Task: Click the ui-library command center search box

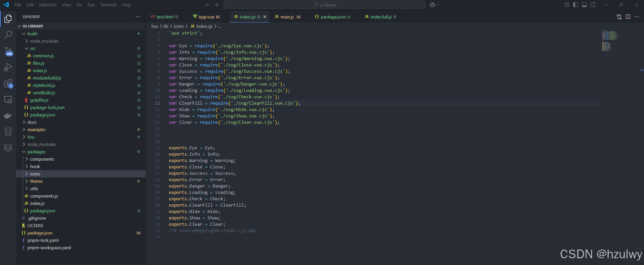Action: pos(325,5)
